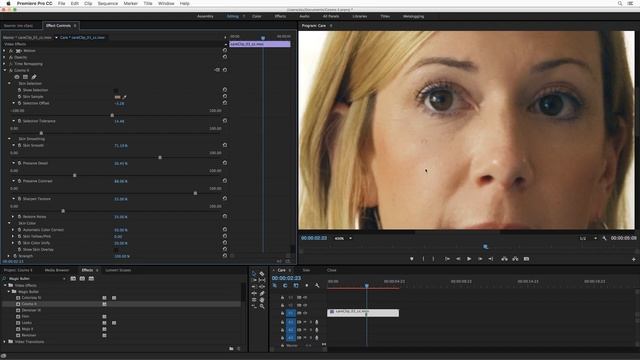Open timeline display settings wrench
Screen dimensions: 640x360
tap(317, 286)
